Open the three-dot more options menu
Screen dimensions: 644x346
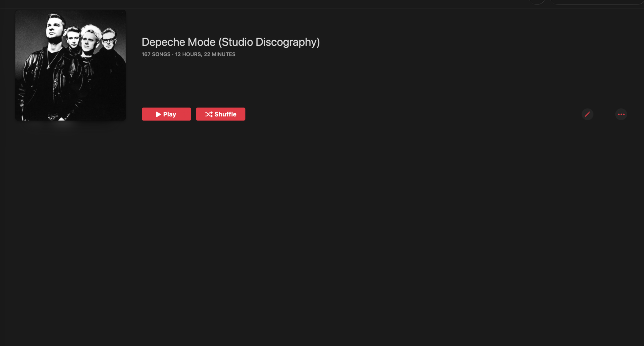point(621,114)
